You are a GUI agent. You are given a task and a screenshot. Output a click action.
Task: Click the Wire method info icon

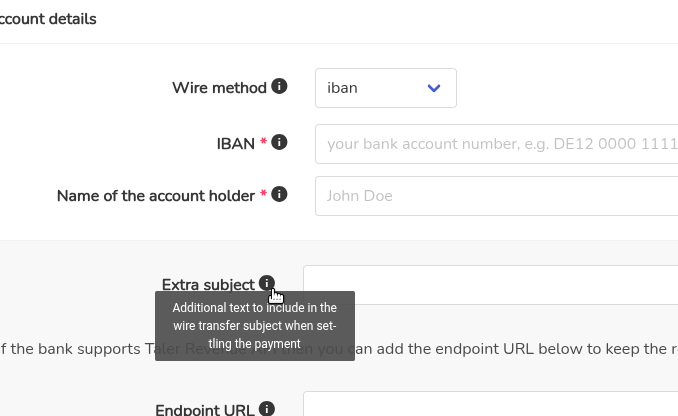(x=279, y=86)
